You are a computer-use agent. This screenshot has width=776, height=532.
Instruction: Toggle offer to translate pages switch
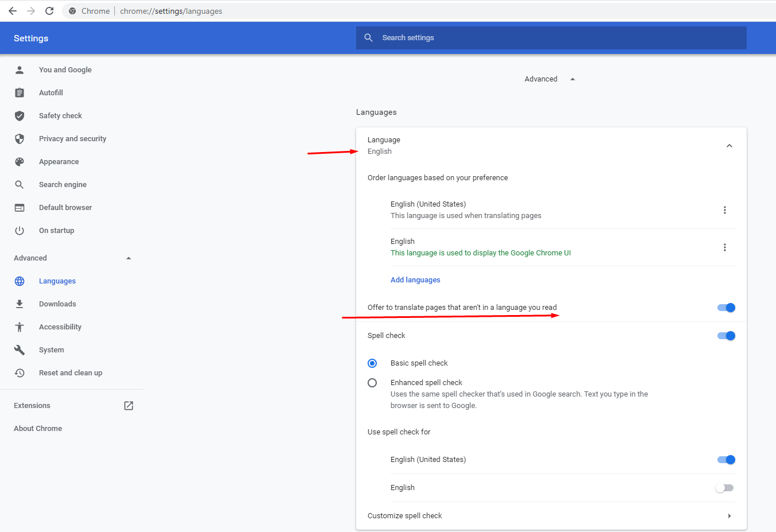click(726, 308)
